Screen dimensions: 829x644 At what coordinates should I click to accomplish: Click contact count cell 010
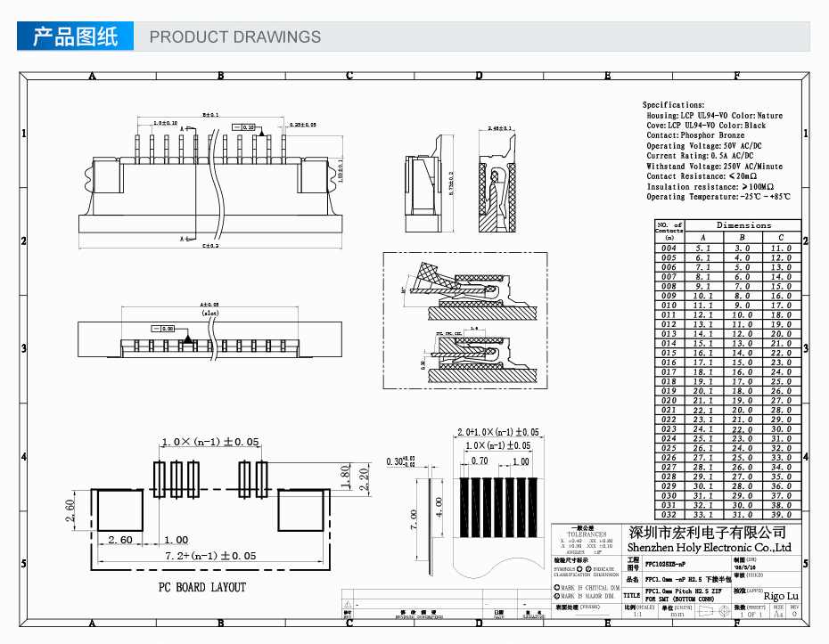click(x=669, y=306)
